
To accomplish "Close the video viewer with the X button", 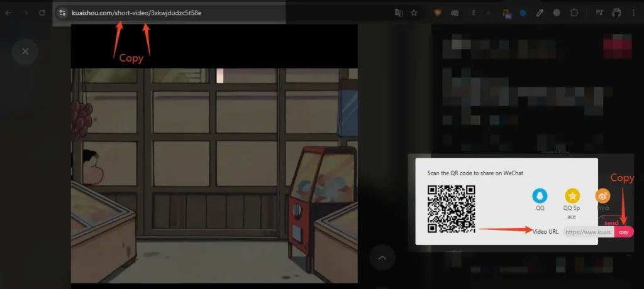I will click(x=25, y=52).
